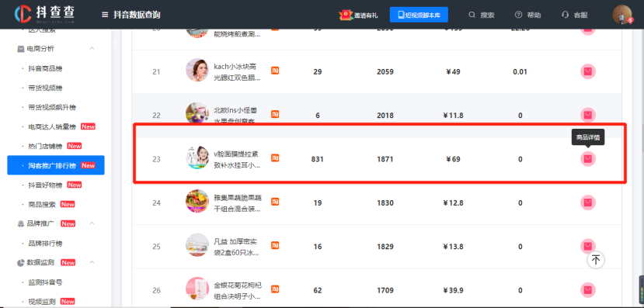Open 商品详情 icon for row 23
The width and height of the screenshot is (644, 308).
588,159
